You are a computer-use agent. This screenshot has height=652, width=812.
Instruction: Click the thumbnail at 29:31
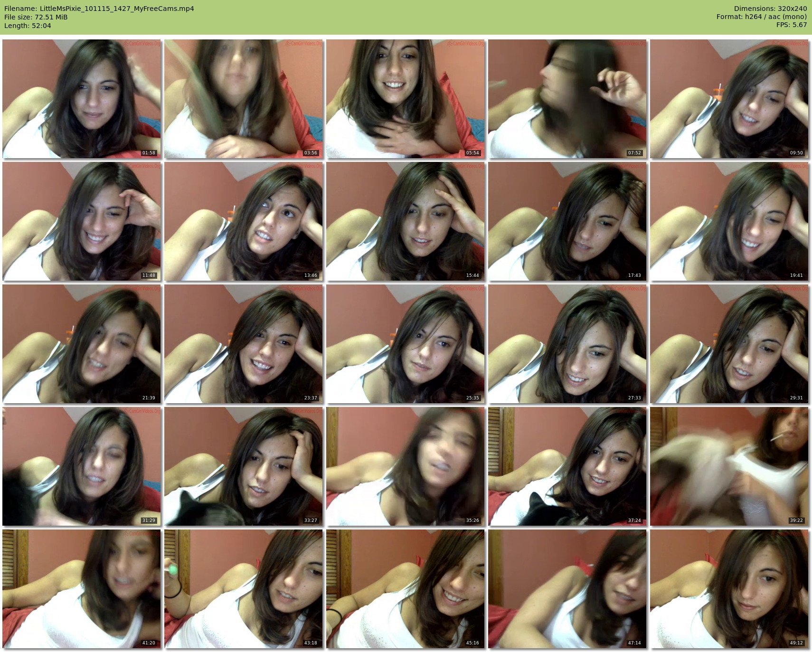[729, 344]
